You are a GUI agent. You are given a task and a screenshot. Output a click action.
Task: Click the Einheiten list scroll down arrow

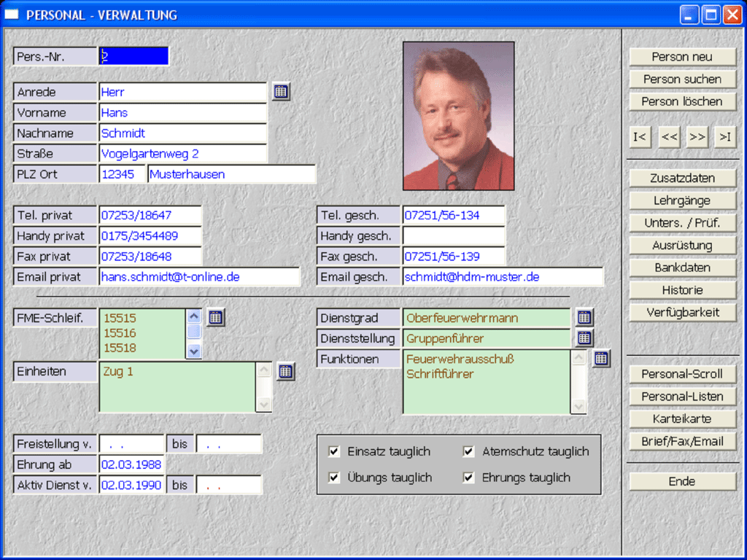264,405
